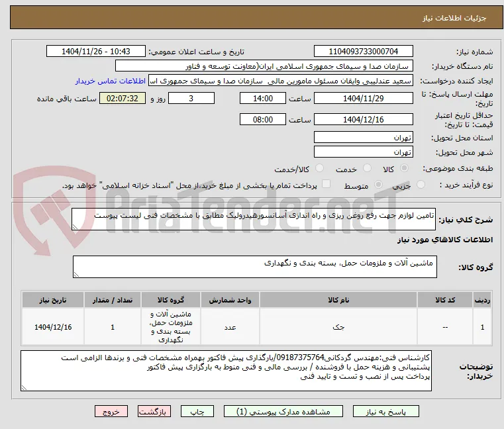Image resolution: width=504 pixels, height=429 pixels.
Task: Click the -- code cell in کد کالا column
Action: (x=445, y=327)
